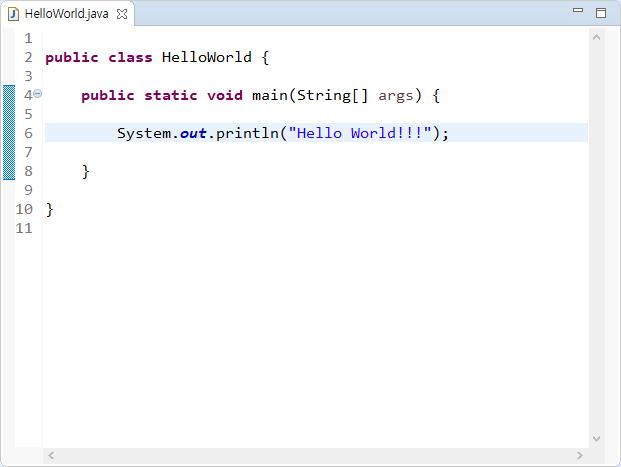
Task: Click line number 11 in the gutter
Action: 24,228
